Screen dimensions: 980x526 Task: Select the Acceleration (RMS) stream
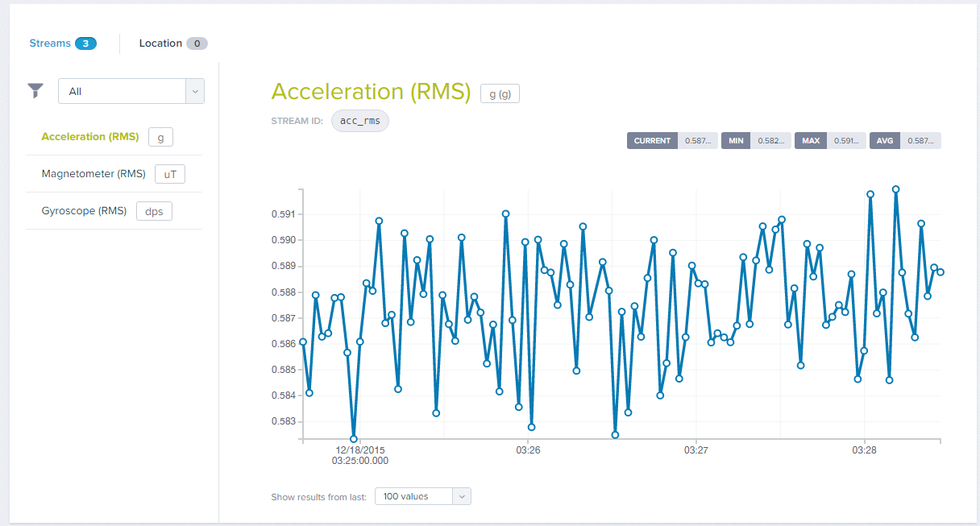tap(90, 137)
